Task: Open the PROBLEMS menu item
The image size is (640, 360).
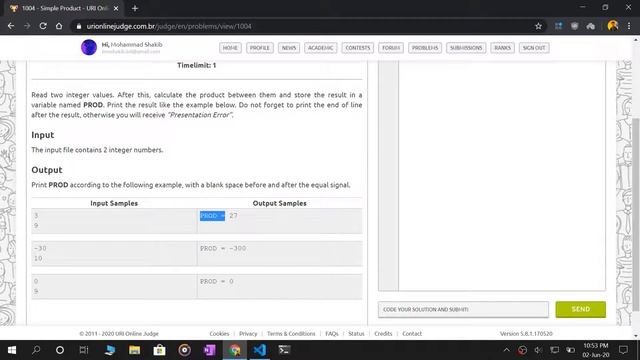Action: [x=425, y=48]
